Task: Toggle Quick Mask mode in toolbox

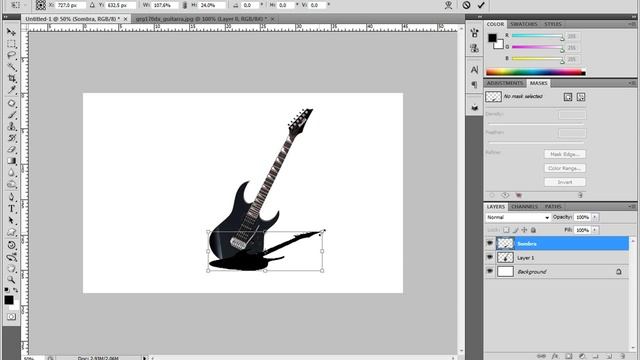Action: point(11,317)
